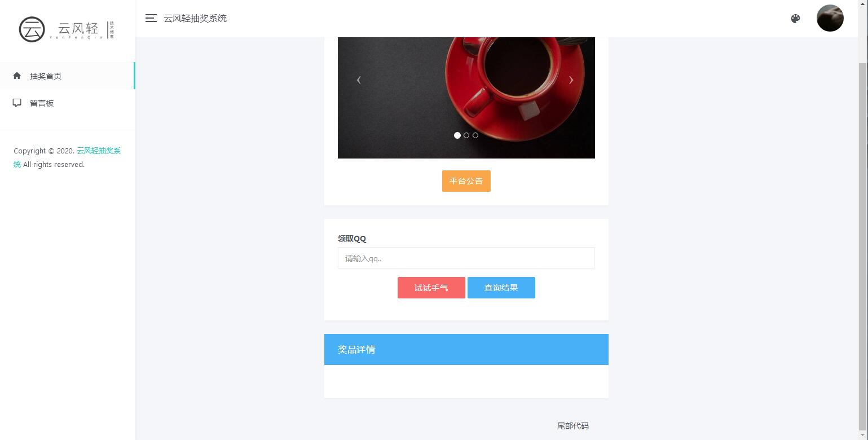Click the left arrow on the carousel
The height and width of the screenshot is (440, 868).
click(x=359, y=80)
